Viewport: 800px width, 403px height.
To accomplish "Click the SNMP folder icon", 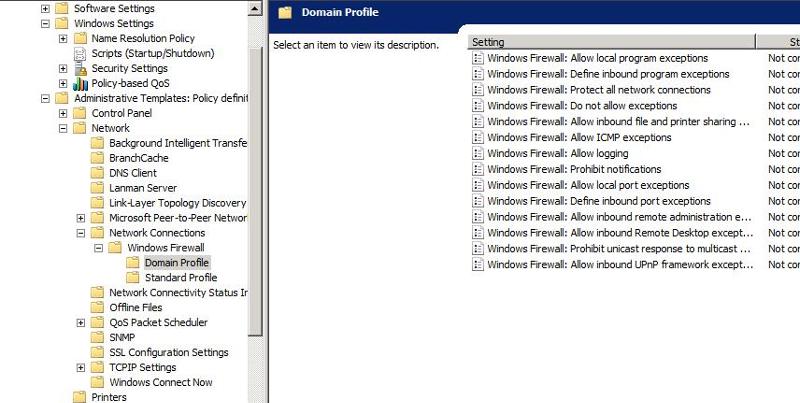I will click(97, 337).
